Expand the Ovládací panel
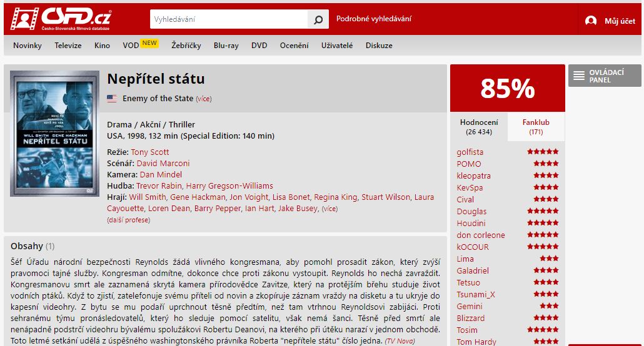The image size is (644, 346). pyautogui.click(x=605, y=76)
